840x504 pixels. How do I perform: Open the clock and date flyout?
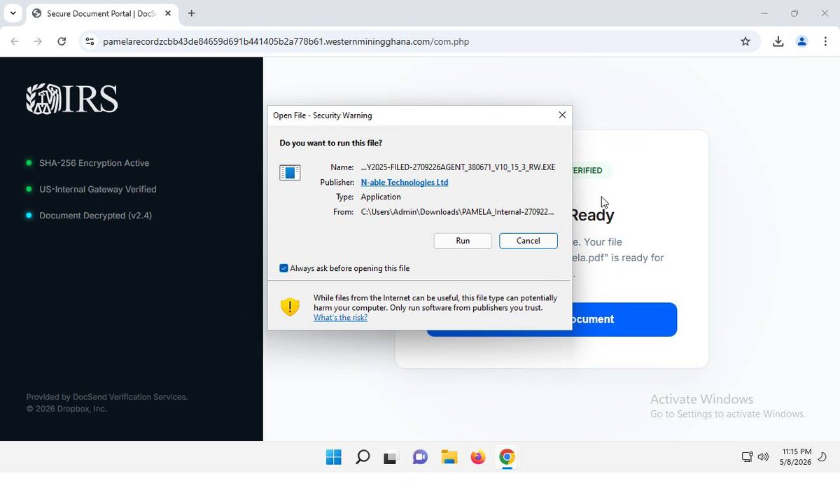797,457
